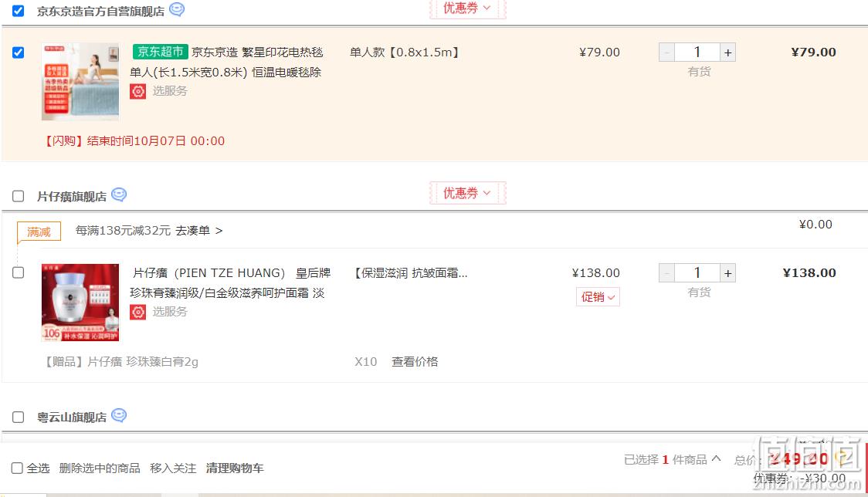Viewport: 868px width, 497px height.
Task: Click 删除选中的商品 to remove selected items
Action: click(x=100, y=468)
